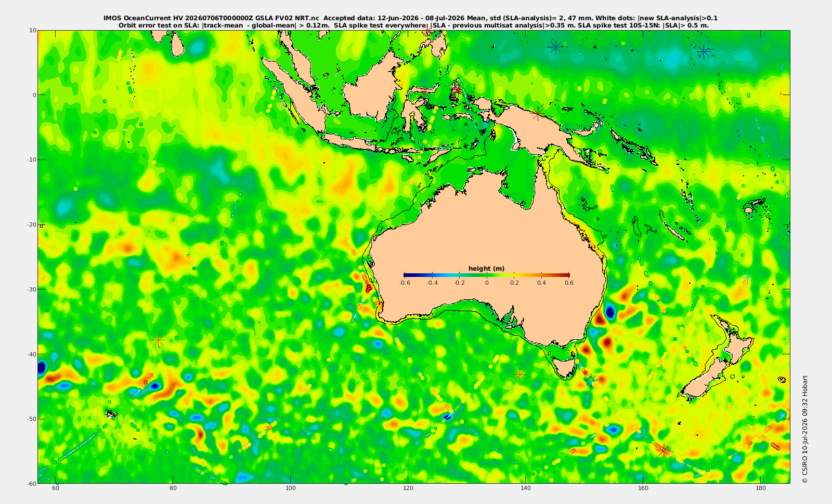Click the blue asterisk marker near 170E, 7N

(704, 52)
